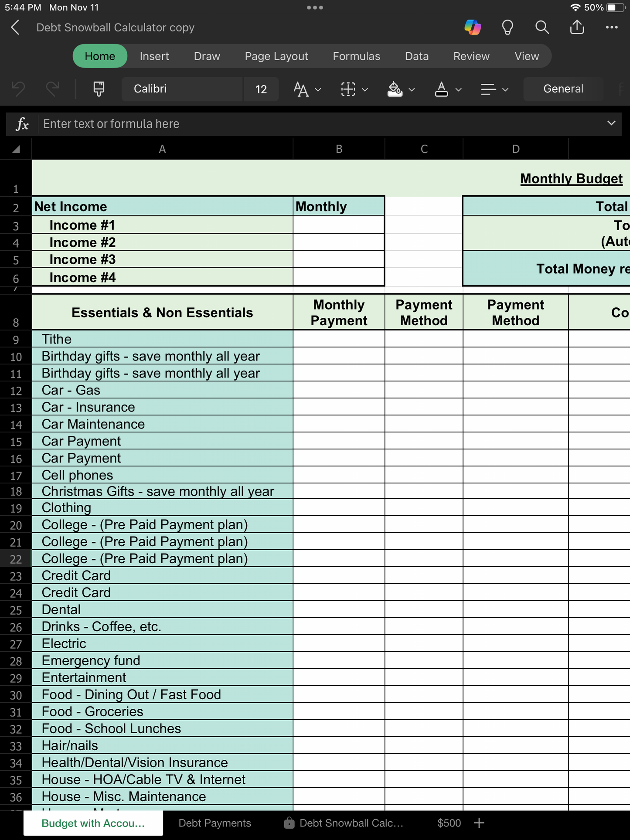Viewport: 630px width, 840px height.
Task: Select the Net Income cell
Action: click(x=163, y=206)
